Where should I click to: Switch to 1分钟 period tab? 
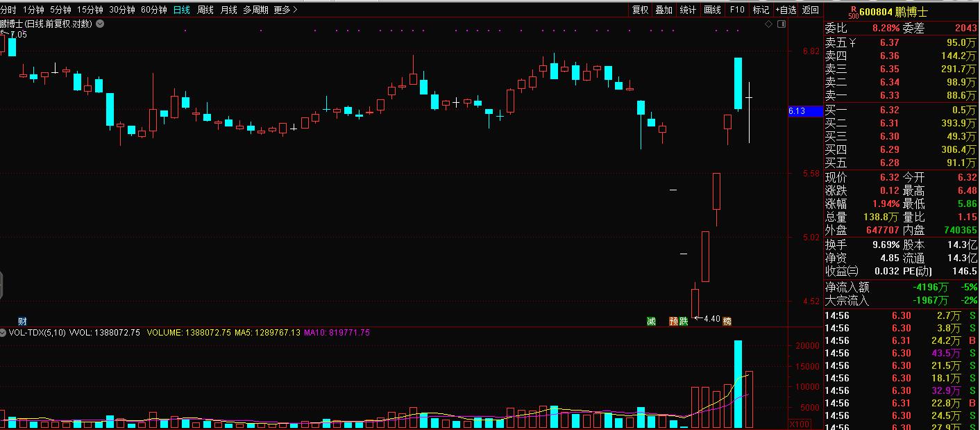click(33, 10)
